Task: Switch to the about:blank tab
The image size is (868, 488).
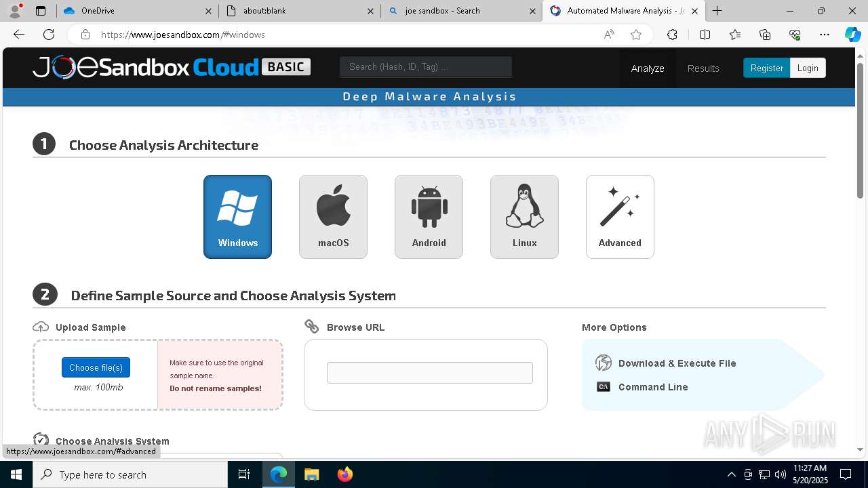Action: 300,11
